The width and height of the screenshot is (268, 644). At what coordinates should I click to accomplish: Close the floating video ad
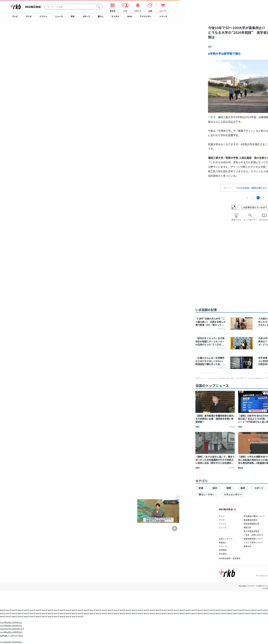coord(177,498)
